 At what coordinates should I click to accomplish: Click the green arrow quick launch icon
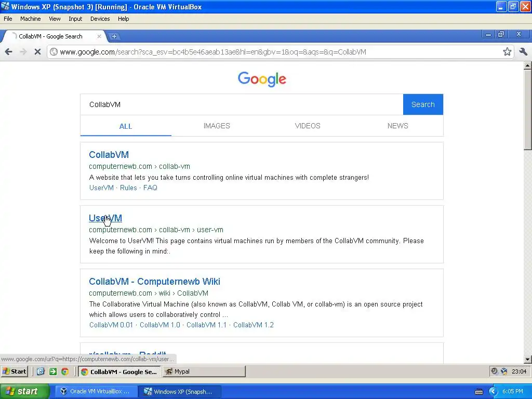coord(53,371)
